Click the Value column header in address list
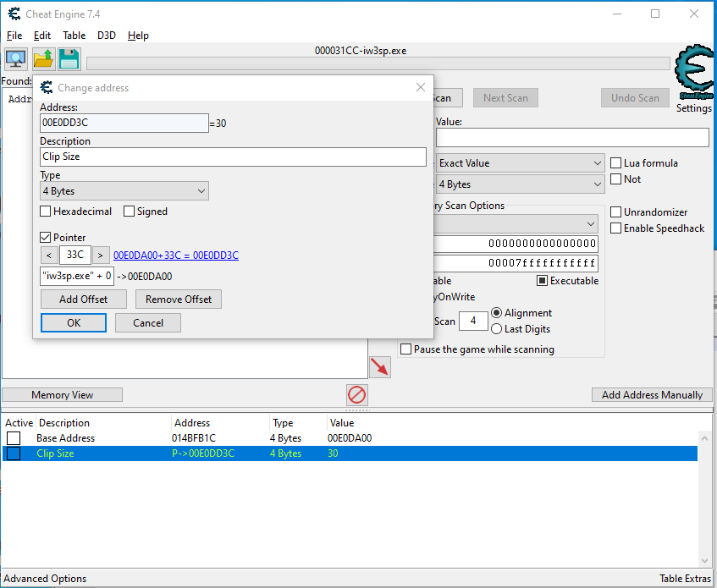Viewport: 717px width, 588px height. 342,423
